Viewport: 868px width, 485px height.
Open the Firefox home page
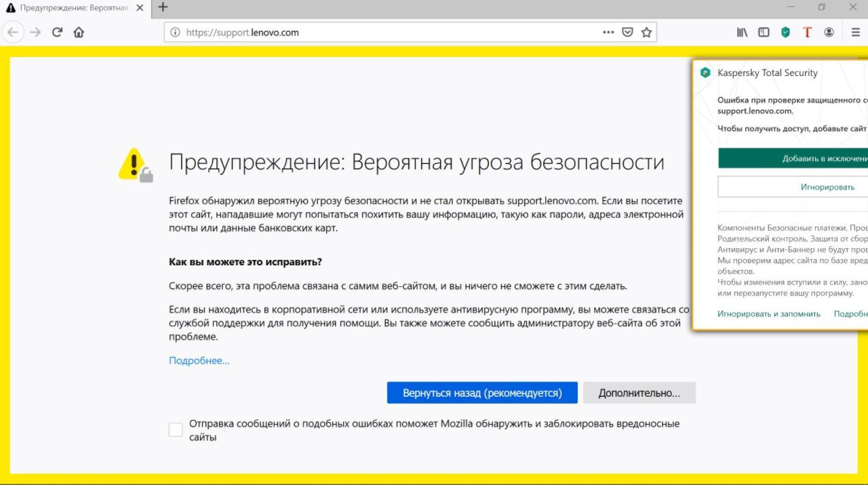[79, 32]
